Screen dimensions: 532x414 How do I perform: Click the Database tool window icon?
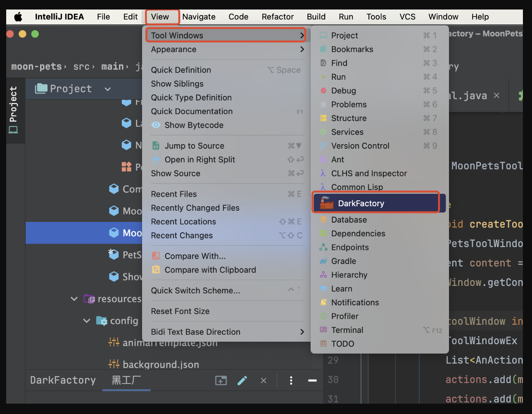pyautogui.click(x=324, y=220)
